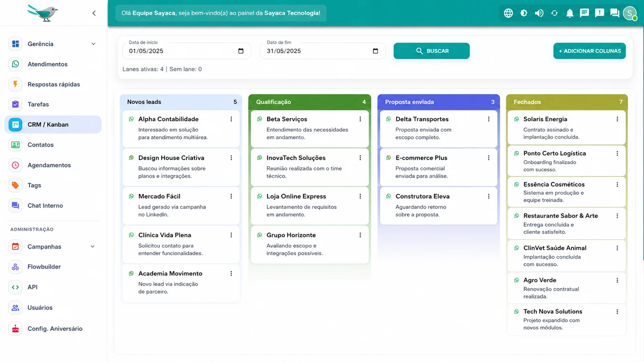
Task: Open the Flowbuilder page
Action: 53,267
